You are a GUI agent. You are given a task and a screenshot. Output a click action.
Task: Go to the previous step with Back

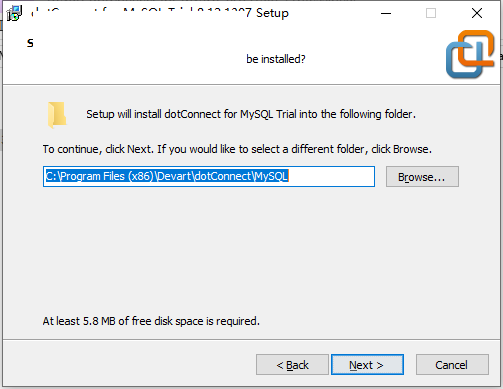point(292,365)
